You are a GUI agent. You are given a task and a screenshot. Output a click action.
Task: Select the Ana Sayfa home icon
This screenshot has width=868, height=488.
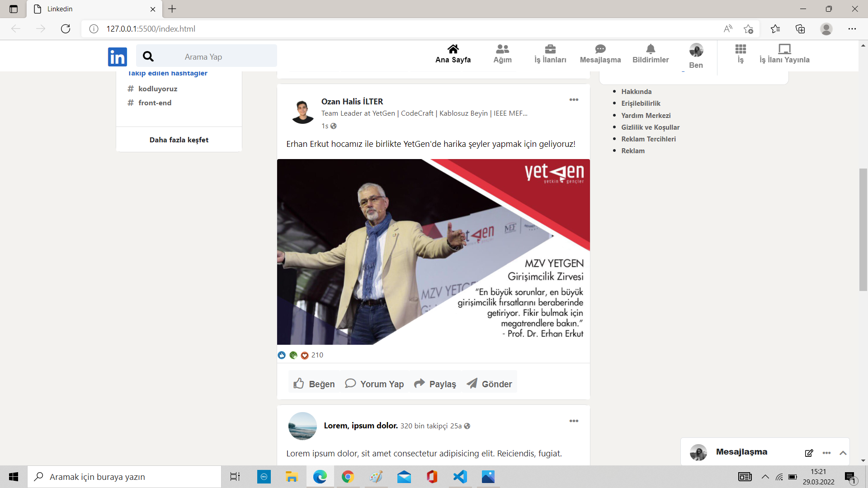pyautogui.click(x=453, y=50)
